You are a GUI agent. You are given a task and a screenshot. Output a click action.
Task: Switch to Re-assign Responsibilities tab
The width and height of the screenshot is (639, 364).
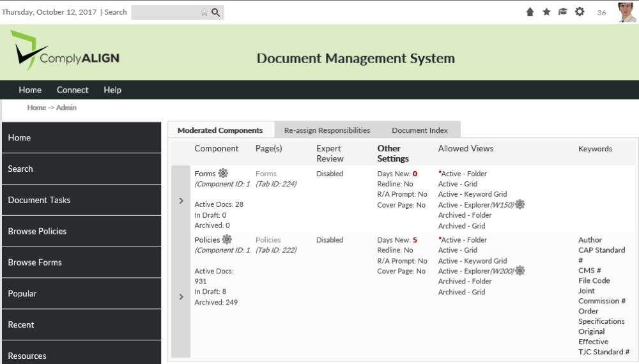coord(327,130)
